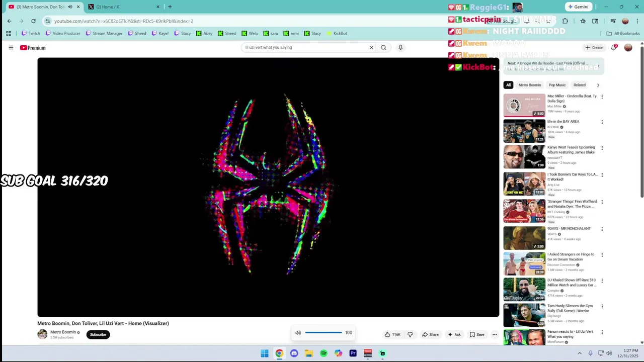The image size is (644, 362).
Task: Open YouTube notifications bell
Action: coord(614,47)
